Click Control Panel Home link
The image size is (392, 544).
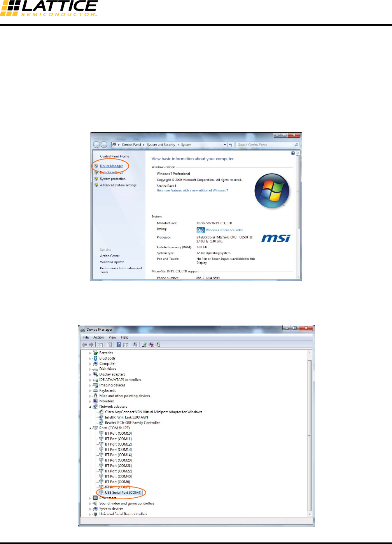[114, 156]
